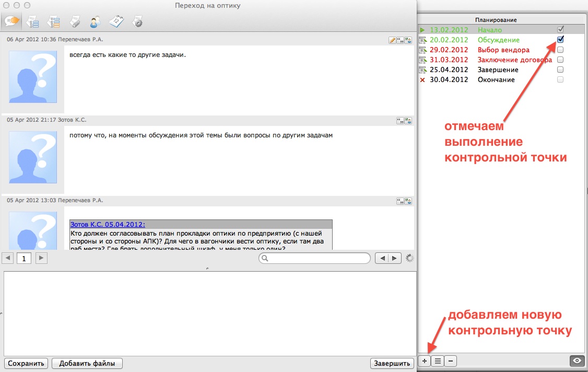Select the Заключение договора checkpoint row

coord(514,60)
